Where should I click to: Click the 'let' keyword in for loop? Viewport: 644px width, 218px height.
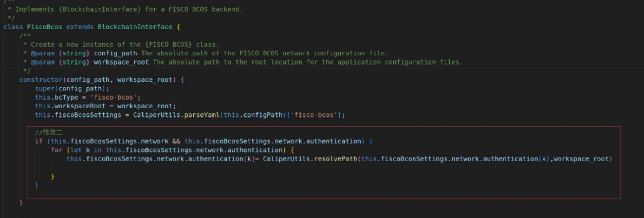click(x=76, y=150)
